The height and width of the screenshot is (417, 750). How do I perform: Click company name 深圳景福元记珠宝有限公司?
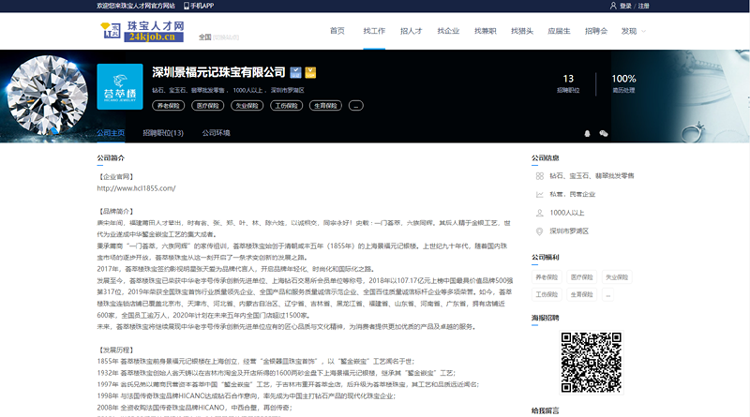tap(219, 72)
